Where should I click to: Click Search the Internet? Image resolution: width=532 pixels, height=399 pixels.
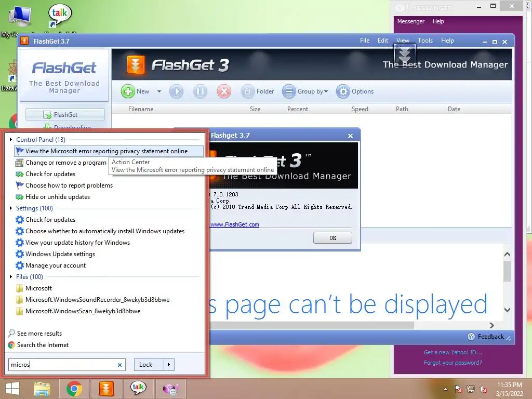coord(38,345)
